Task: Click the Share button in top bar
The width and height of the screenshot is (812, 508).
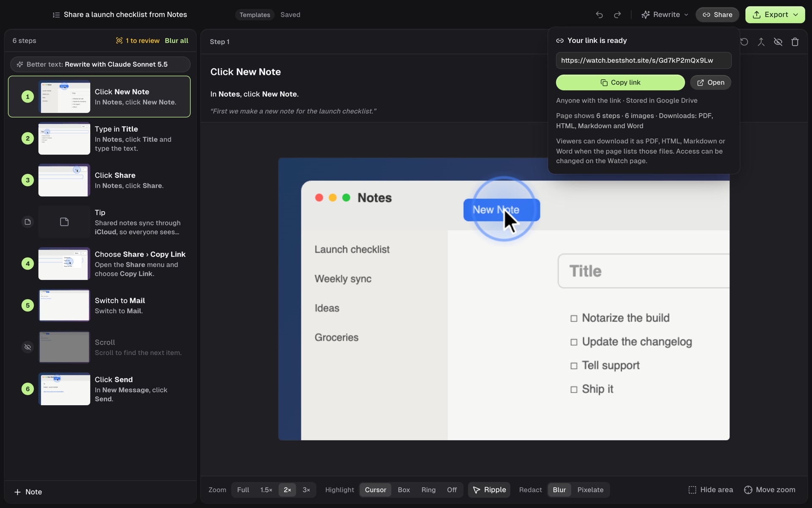Action: point(717,15)
